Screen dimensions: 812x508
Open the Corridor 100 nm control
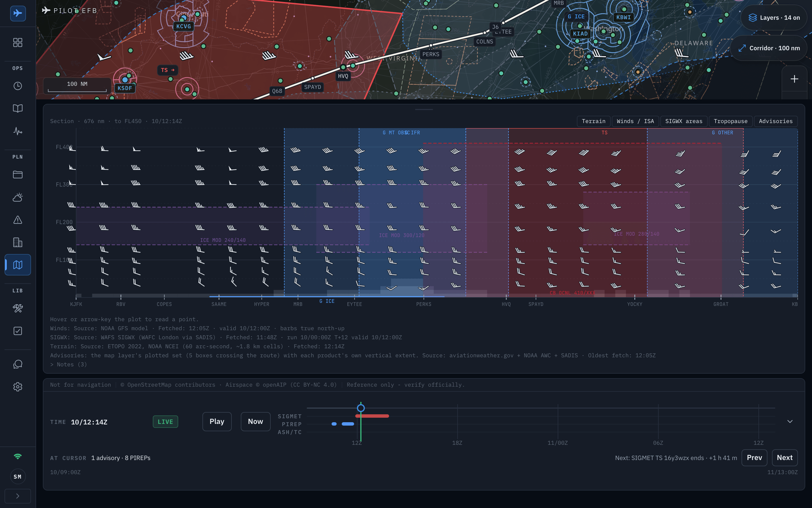pos(769,48)
